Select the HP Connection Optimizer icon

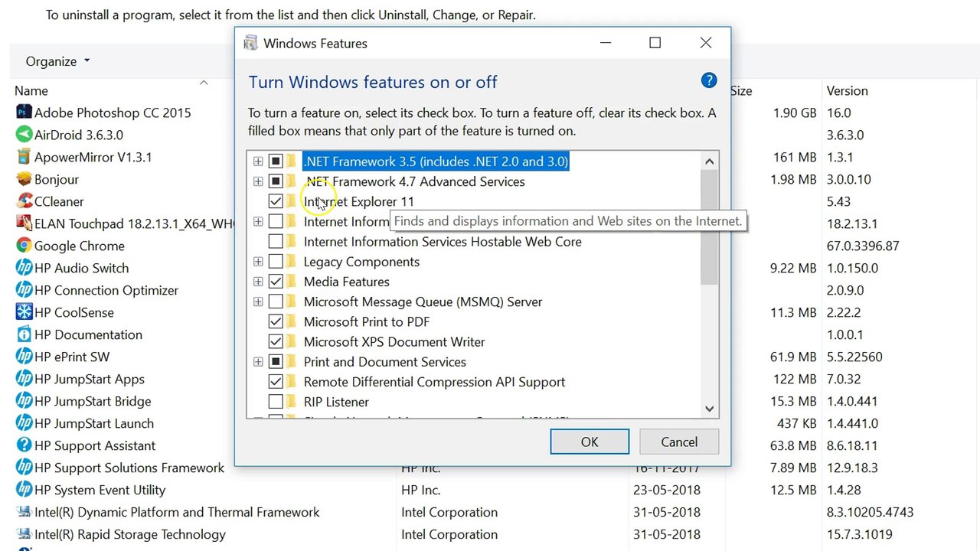[24, 290]
